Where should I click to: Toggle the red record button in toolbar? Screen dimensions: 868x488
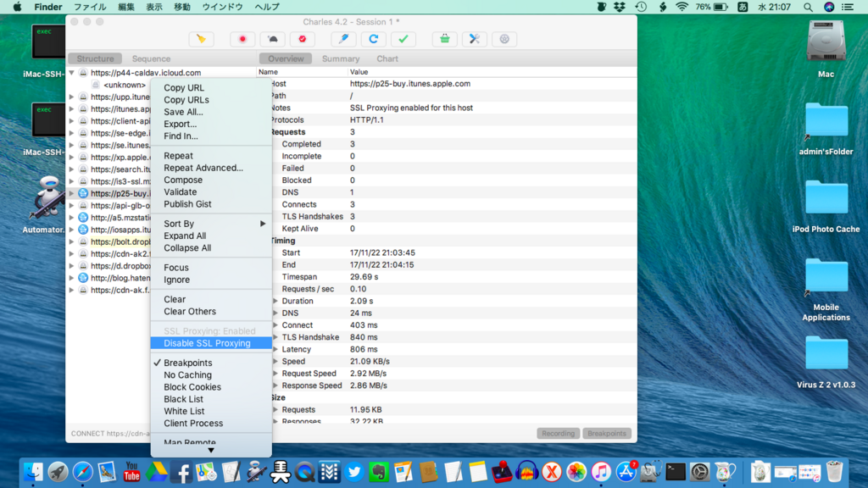pyautogui.click(x=242, y=39)
